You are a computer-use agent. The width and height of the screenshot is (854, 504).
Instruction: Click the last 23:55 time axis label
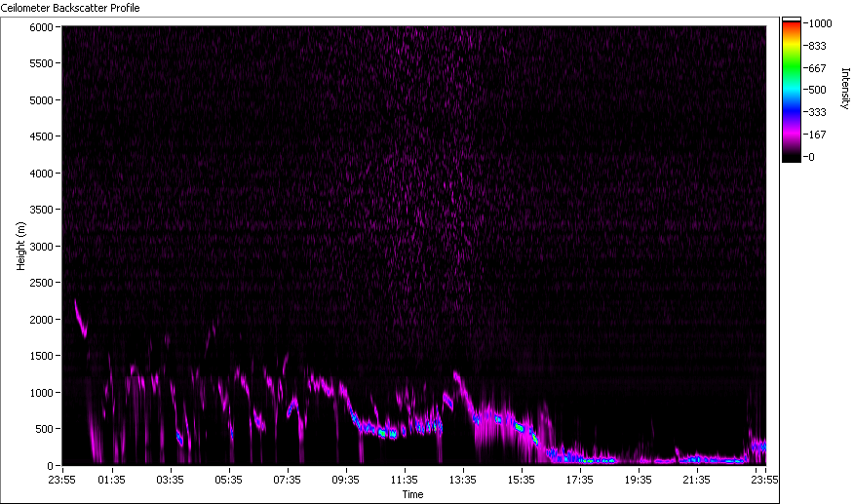tap(764, 480)
